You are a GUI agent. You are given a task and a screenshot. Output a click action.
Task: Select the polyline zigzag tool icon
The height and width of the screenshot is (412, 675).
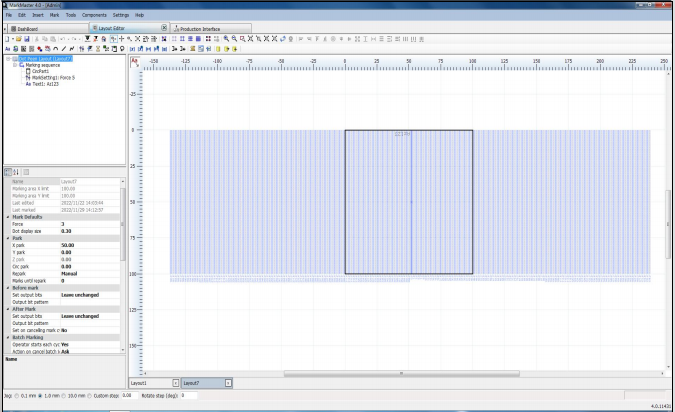pos(72,49)
